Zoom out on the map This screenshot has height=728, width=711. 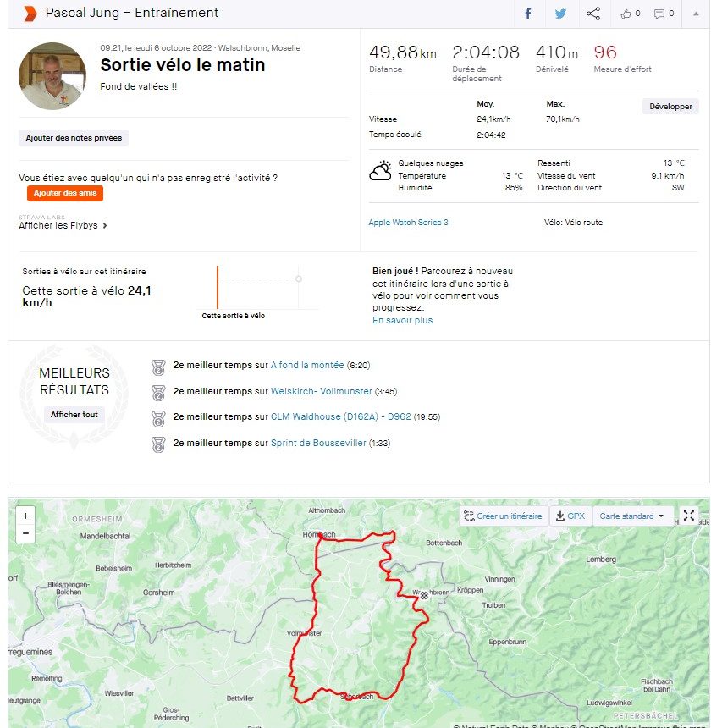click(26, 533)
